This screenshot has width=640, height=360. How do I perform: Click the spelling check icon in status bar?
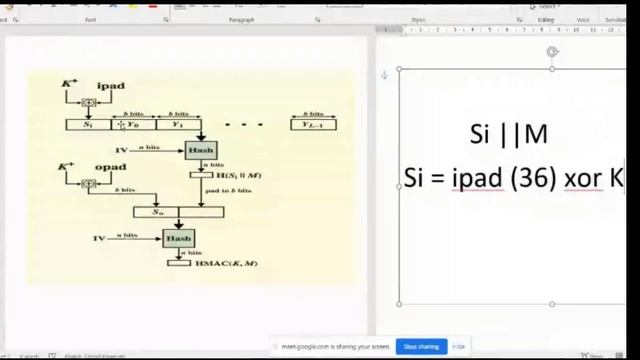(52, 356)
